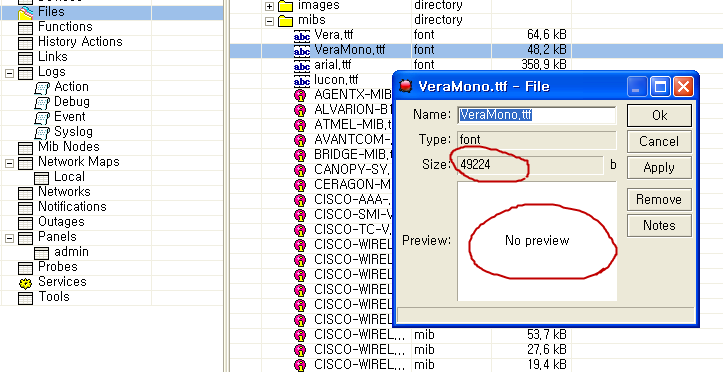Click the arial.ttf font file icon

pos(302,65)
